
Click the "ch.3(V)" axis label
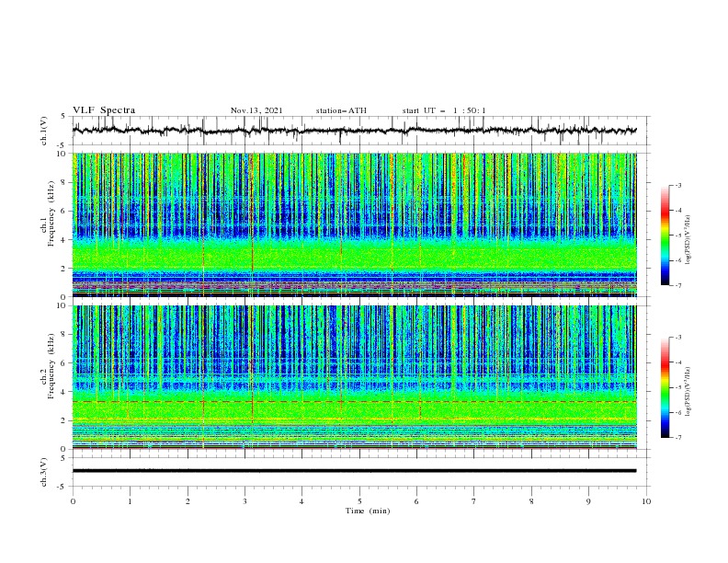[x=44, y=473]
